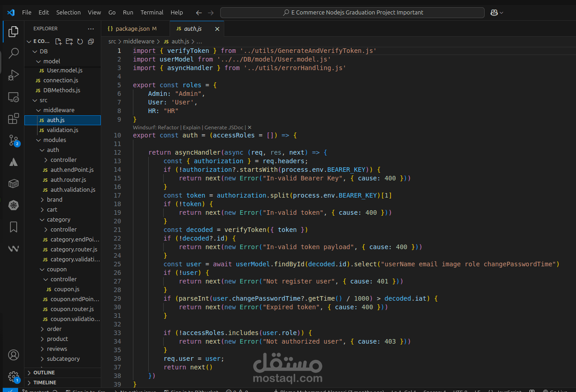Click the Explain code lens link

pos(192,128)
